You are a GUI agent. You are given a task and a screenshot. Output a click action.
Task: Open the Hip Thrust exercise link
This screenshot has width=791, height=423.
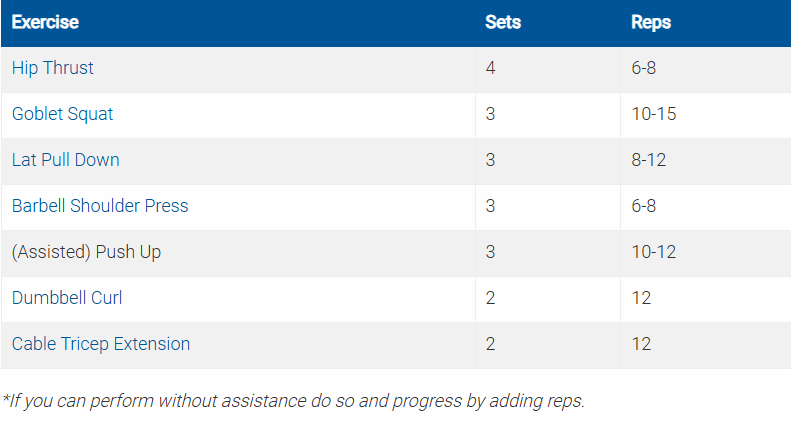click(x=52, y=68)
